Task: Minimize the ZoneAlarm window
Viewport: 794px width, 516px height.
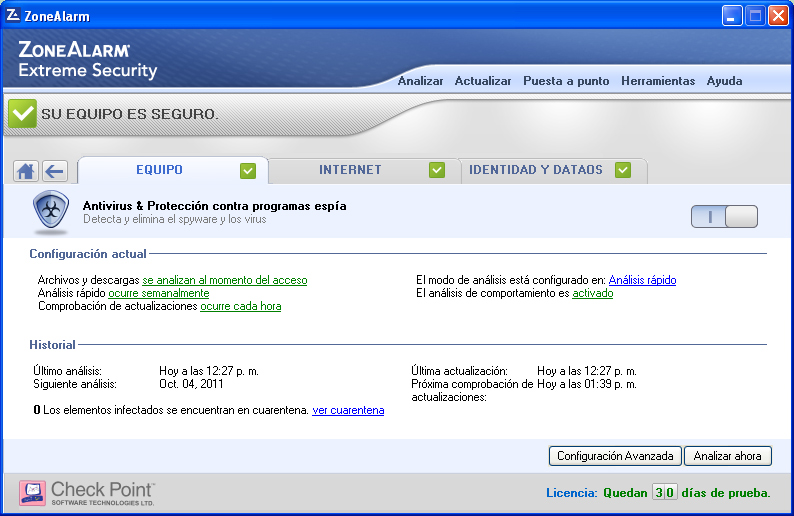Action: click(732, 16)
